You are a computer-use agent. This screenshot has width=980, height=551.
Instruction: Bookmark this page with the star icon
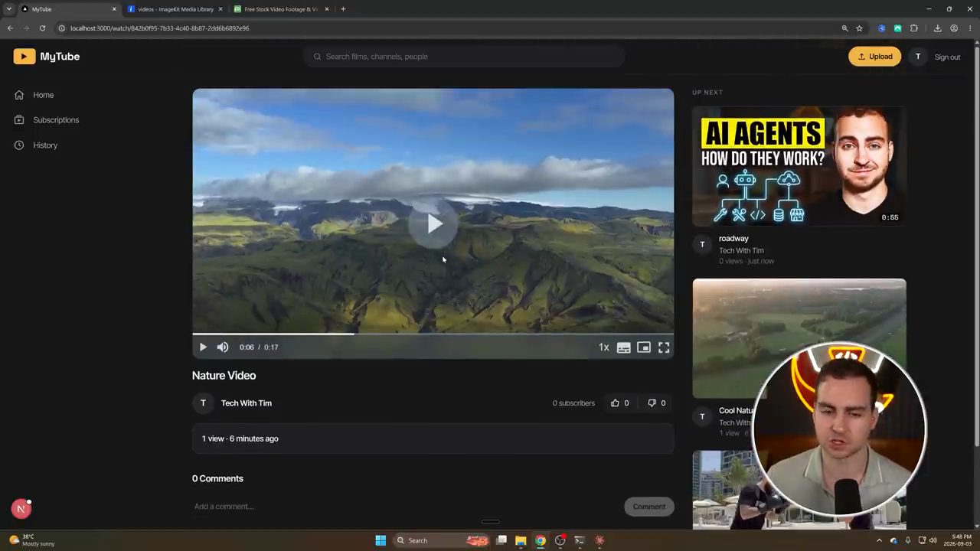point(859,28)
